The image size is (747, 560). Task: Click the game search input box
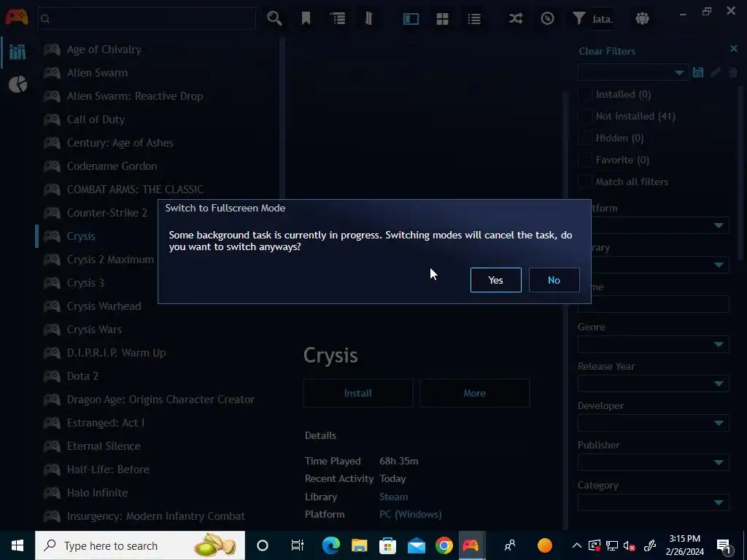click(146, 18)
